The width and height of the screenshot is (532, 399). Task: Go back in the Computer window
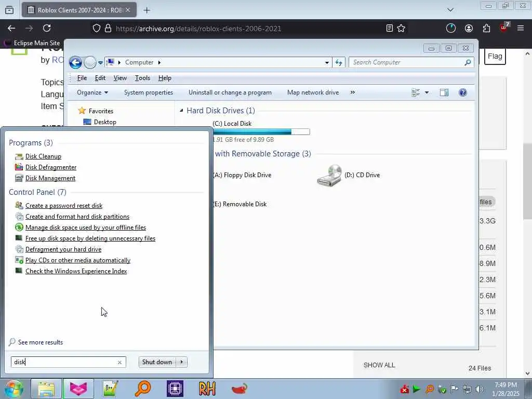(x=75, y=62)
